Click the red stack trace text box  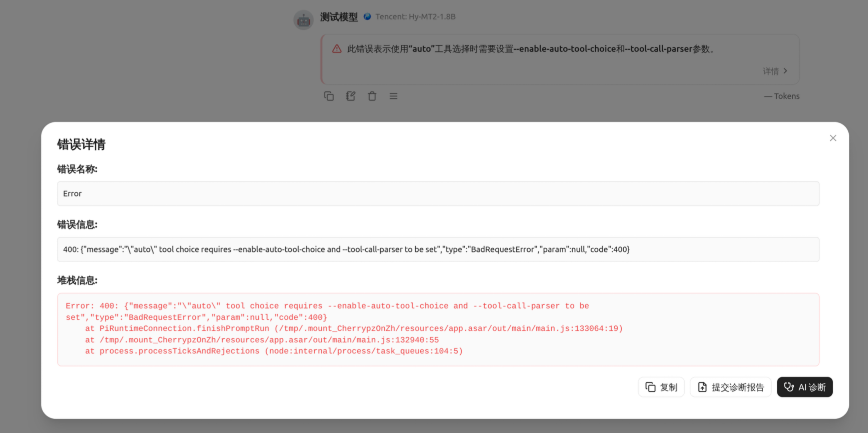click(438, 329)
